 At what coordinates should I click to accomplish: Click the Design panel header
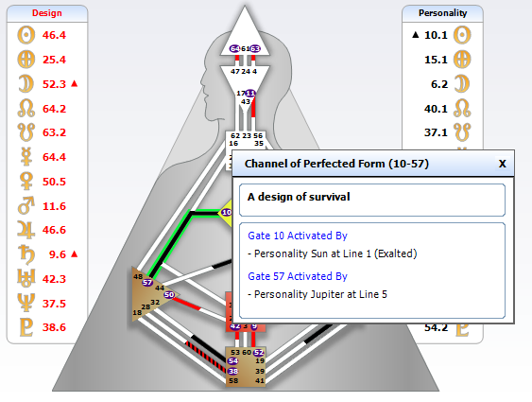47,13
